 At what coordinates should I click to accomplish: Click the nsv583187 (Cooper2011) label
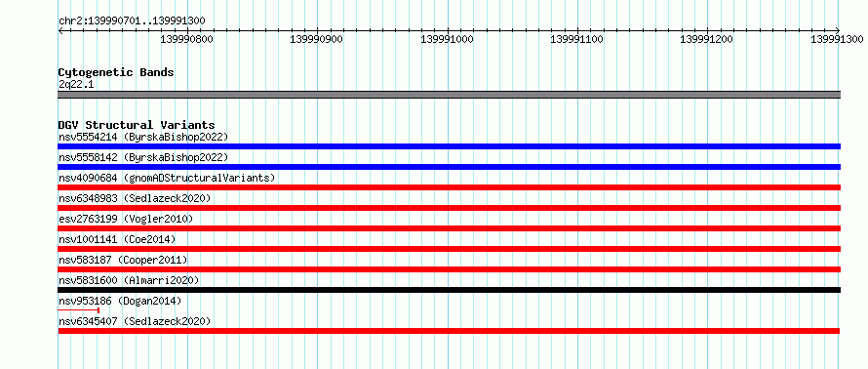123,260
